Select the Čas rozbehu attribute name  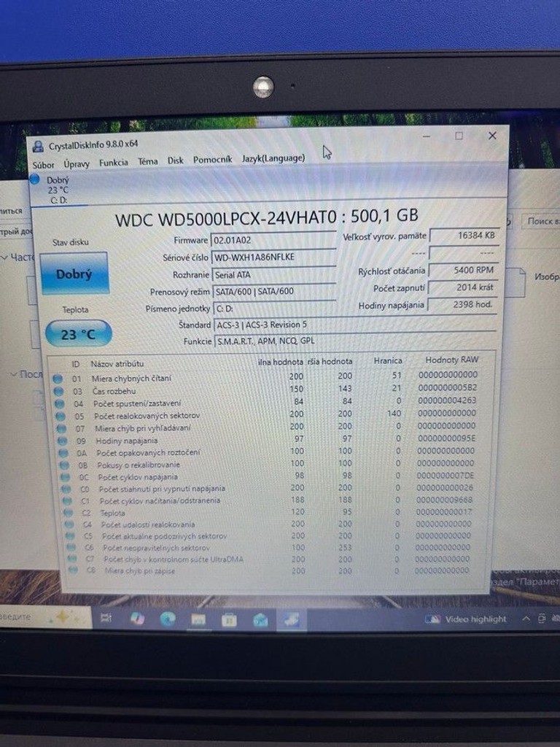pos(114,391)
